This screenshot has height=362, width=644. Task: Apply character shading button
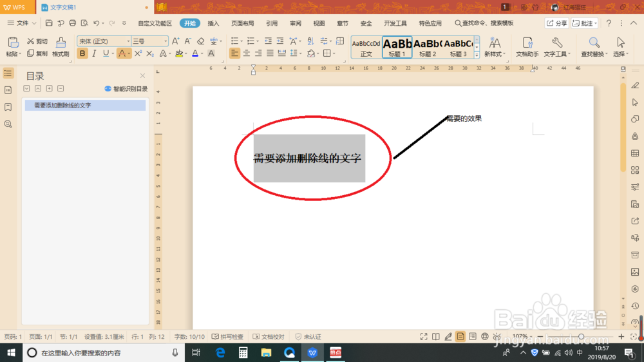pos(211,53)
